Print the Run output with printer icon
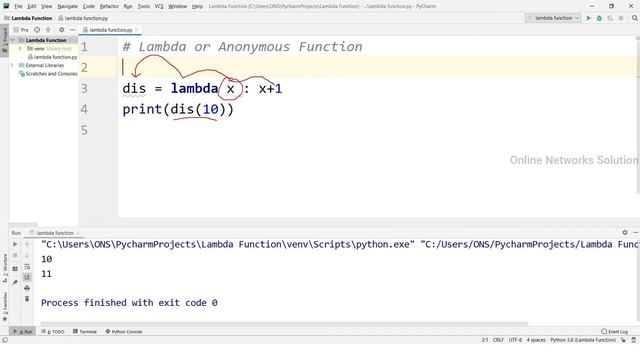This screenshot has height=360, width=640. tap(27, 288)
